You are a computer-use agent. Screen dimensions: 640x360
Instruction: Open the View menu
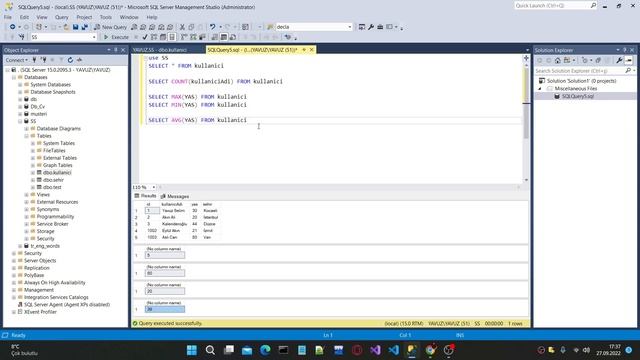[x=42, y=17]
